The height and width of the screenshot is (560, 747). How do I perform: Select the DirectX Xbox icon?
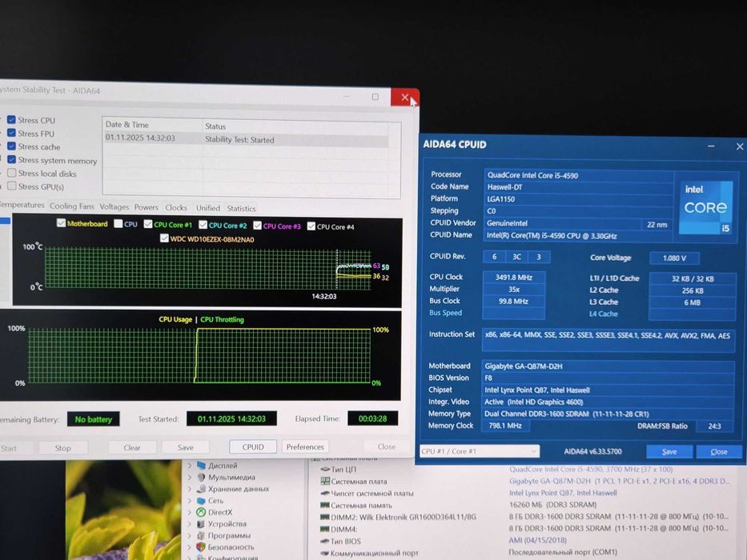coord(201,512)
